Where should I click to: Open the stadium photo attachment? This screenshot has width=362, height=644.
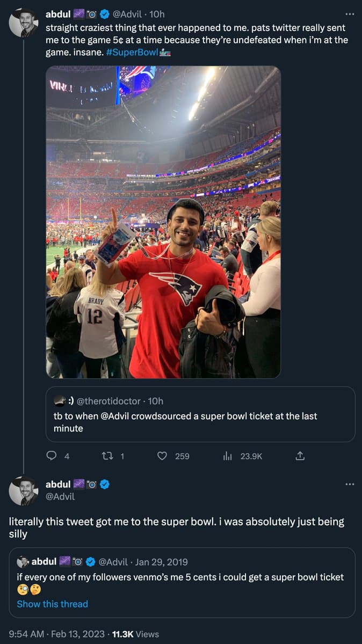pyautogui.click(x=163, y=222)
